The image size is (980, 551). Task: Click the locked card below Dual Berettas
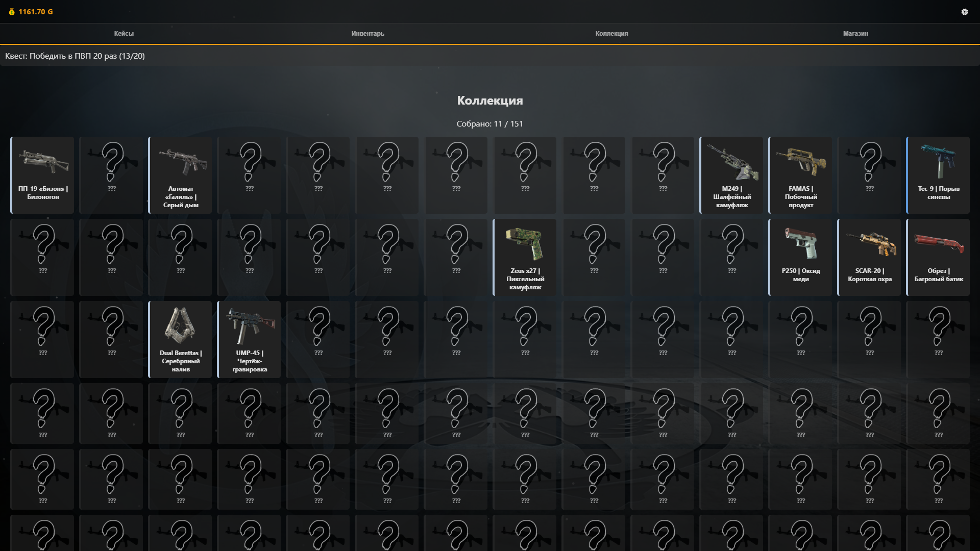coord(180,413)
